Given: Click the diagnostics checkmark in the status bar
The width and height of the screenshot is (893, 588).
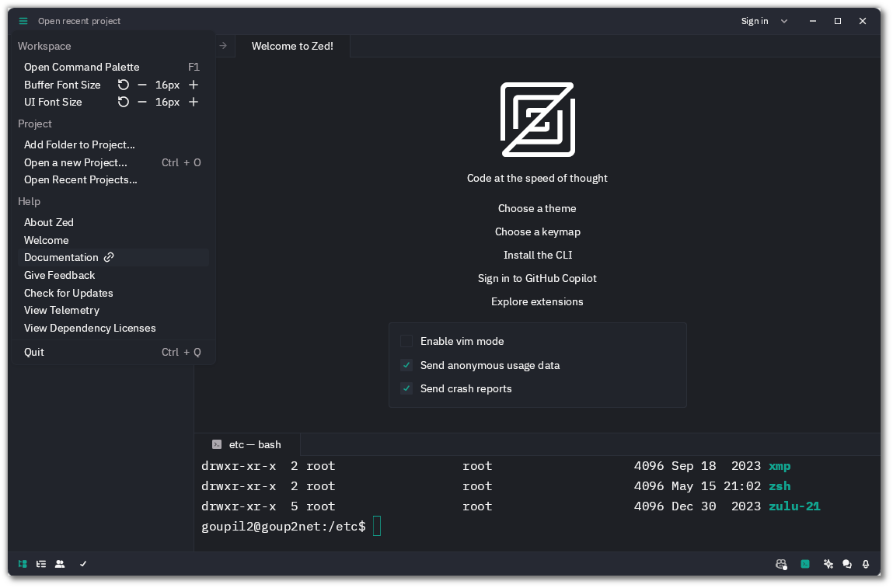Looking at the screenshot, I should tap(83, 564).
